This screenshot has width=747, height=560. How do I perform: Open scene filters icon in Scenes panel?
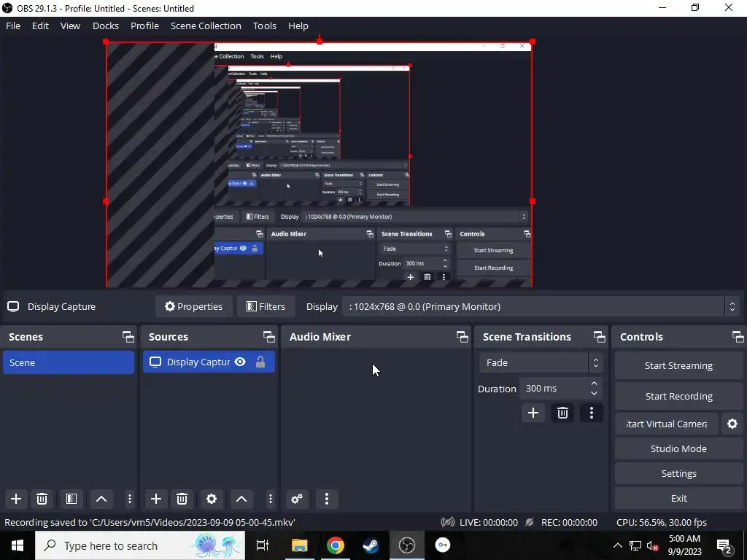tap(71, 499)
